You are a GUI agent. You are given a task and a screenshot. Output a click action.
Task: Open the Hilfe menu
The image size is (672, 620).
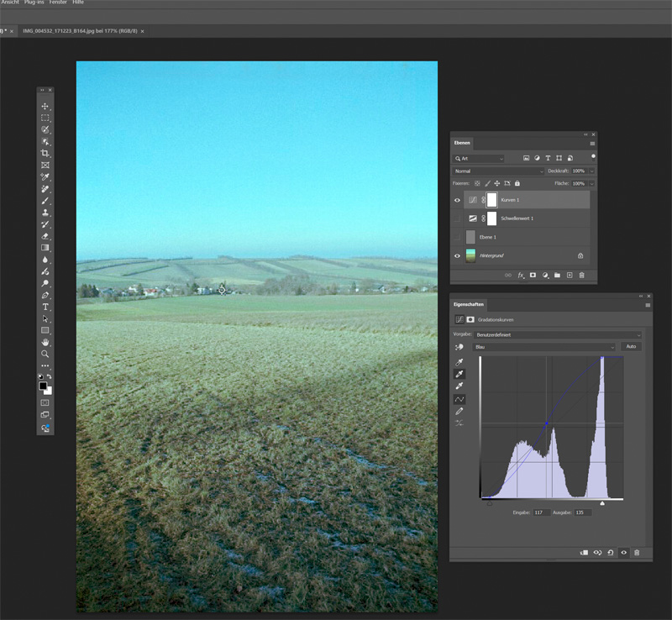coord(78,3)
